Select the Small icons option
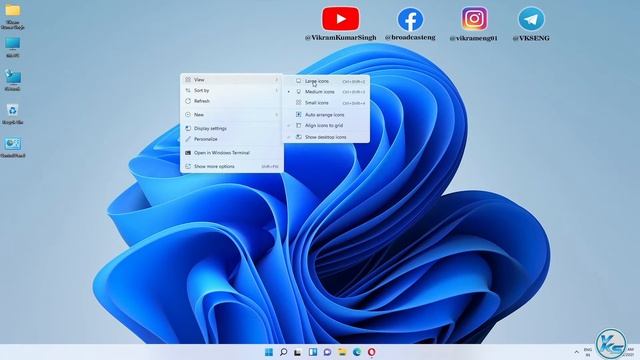This screenshot has width=640, height=360. pos(326,103)
